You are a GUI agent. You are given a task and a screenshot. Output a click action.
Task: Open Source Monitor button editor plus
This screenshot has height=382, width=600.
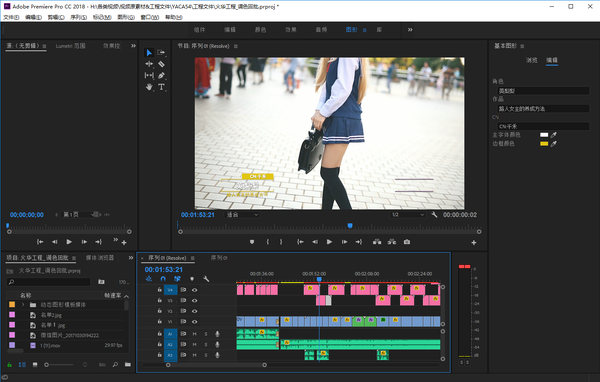(x=124, y=243)
